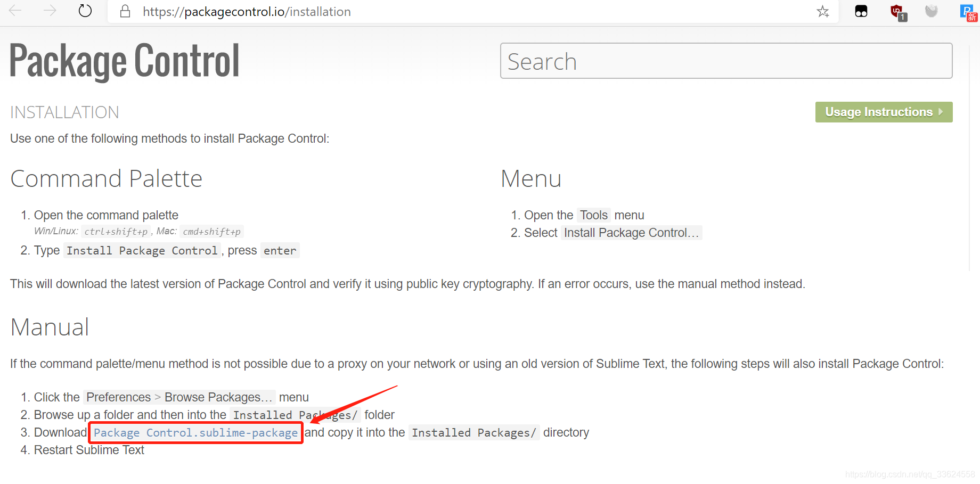Click the browser back arrow

click(x=15, y=11)
